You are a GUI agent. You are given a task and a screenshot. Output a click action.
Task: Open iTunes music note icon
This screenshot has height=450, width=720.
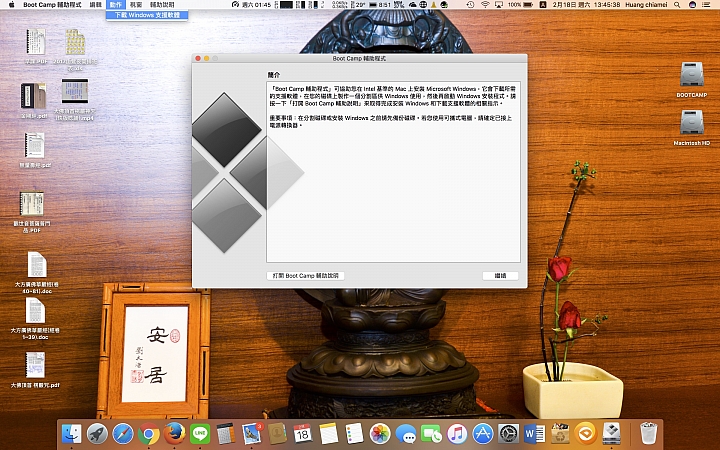[x=457, y=433]
